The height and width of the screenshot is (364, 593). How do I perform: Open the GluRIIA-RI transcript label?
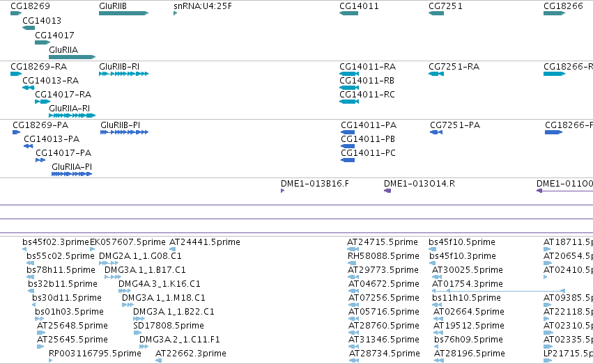pos(69,109)
